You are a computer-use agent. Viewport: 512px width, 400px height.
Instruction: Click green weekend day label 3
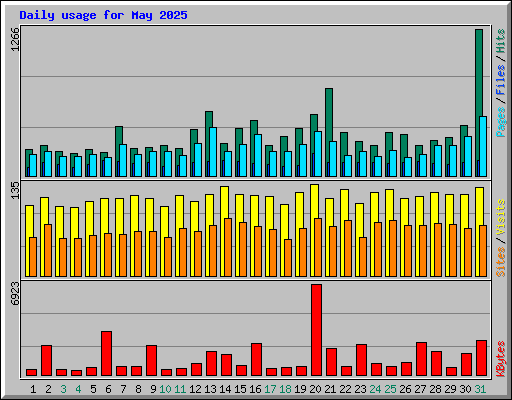[63, 389]
